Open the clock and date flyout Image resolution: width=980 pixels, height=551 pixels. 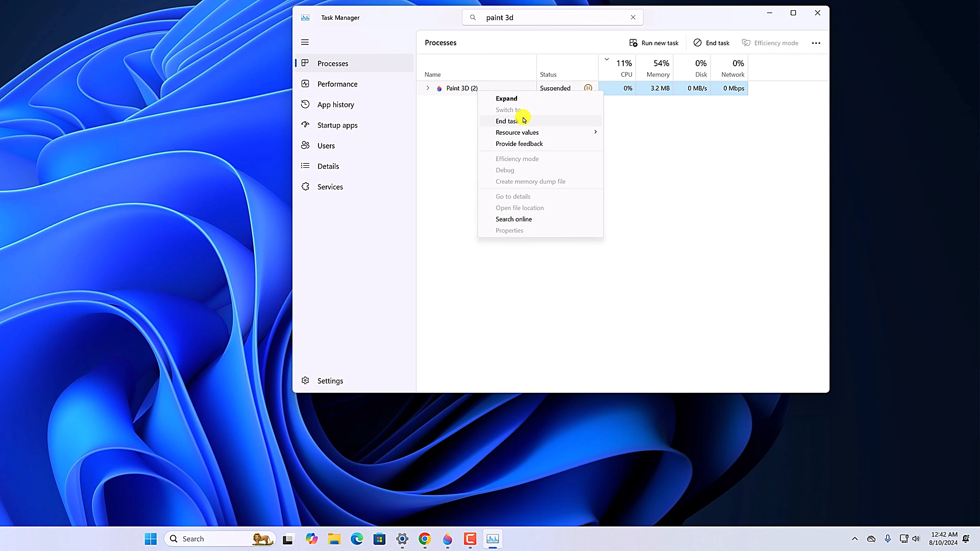click(x=944, y=539)
